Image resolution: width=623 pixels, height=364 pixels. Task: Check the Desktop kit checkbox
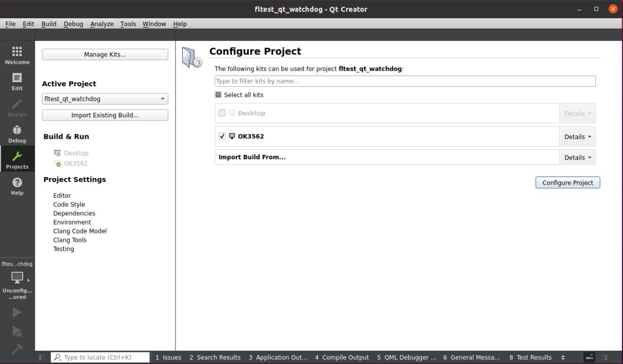222,113
